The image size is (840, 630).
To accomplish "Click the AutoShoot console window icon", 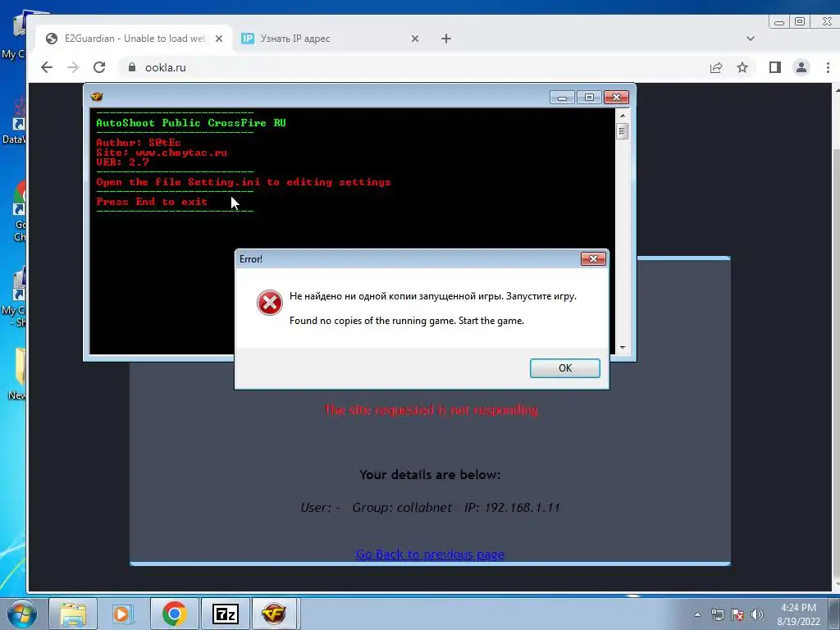I will [x=97, y=97].
